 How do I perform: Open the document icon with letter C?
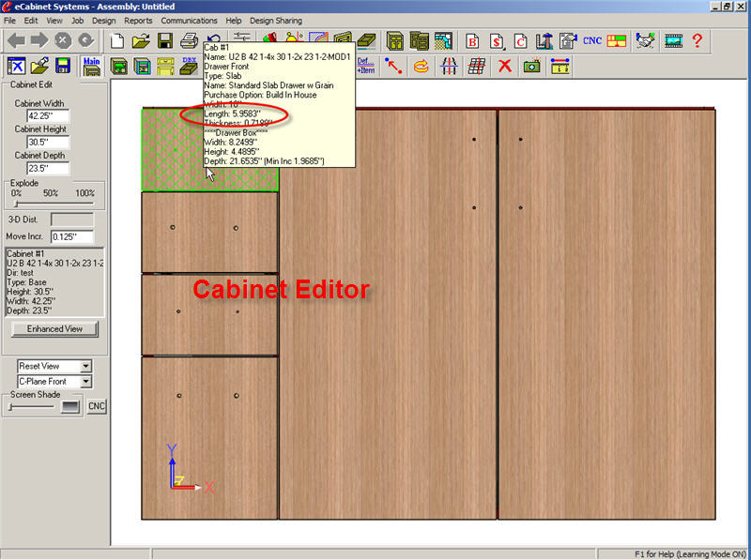pyautogui.click(x=521, y=41)
